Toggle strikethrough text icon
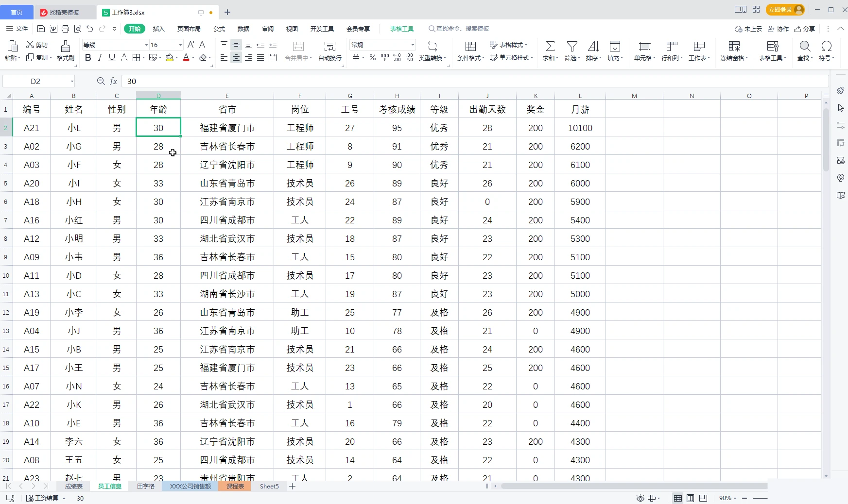This screenshot has height=504, width=848. (124, 58)
